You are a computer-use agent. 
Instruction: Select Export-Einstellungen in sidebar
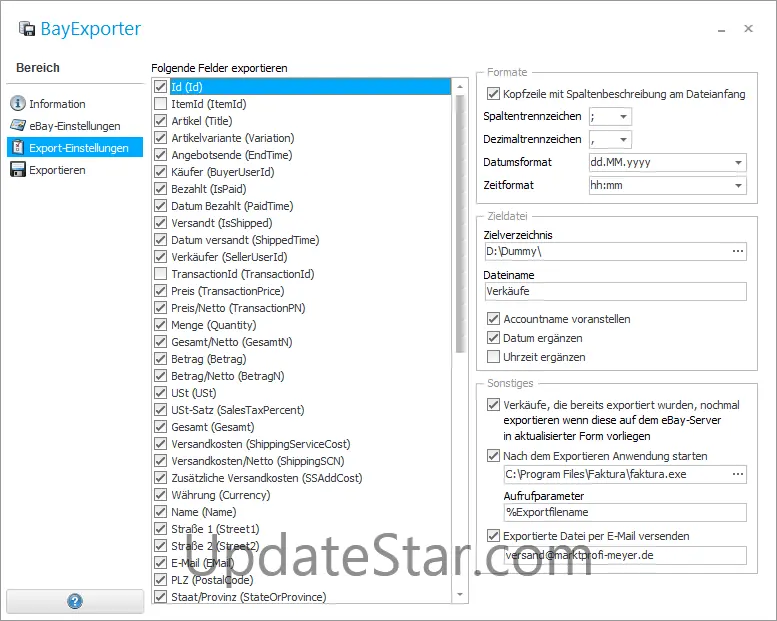click(x=75, y=148)
